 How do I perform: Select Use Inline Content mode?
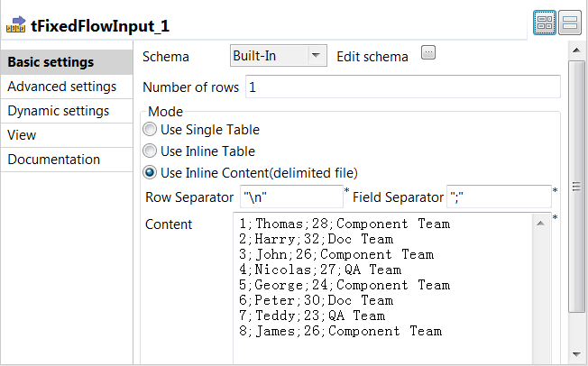150,173
